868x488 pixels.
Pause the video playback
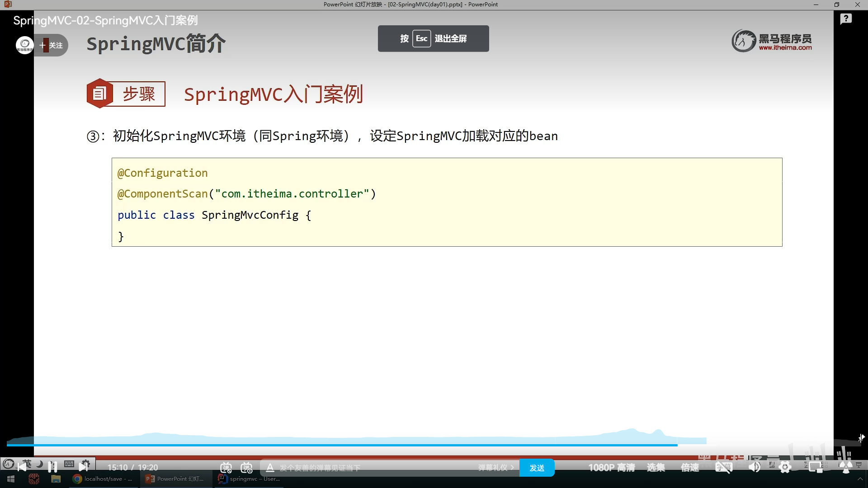pyautogui.click(x=52, y=467)
